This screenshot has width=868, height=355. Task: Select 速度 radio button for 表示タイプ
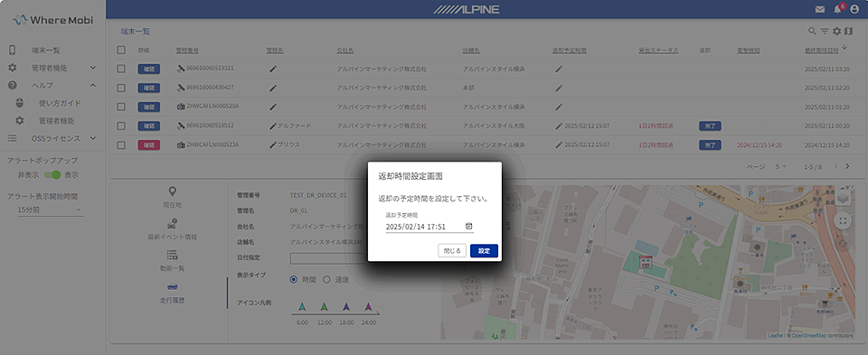(x=326, y=279)
